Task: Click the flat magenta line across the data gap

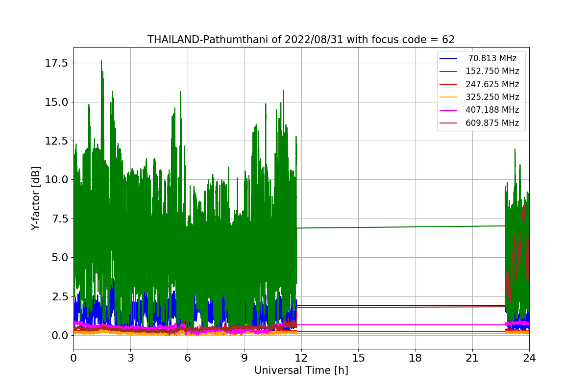Action: coord(401,324)
